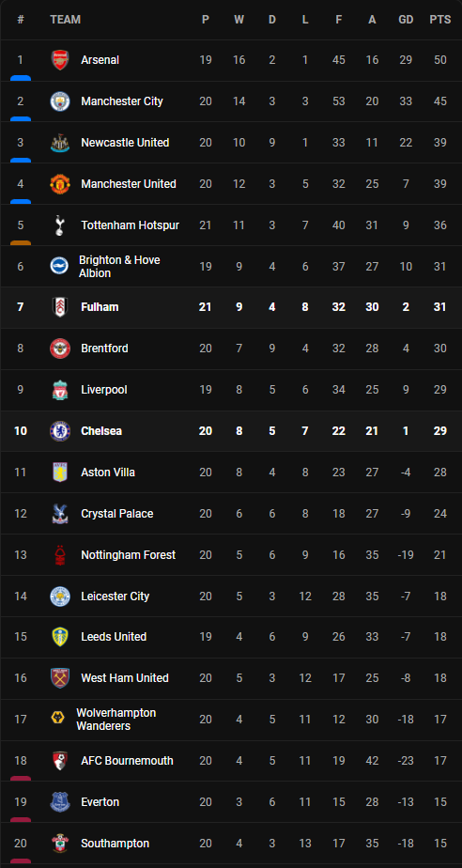This screenshot has height=868, width=462.
Task: Select the West Ham United badge
Action: [x=60, y=678]
